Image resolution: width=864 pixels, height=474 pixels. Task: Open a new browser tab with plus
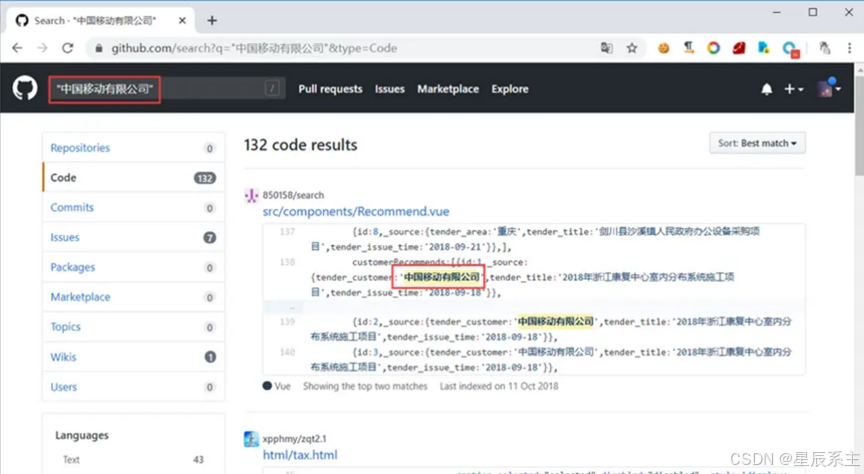click(x=212, y=20)
